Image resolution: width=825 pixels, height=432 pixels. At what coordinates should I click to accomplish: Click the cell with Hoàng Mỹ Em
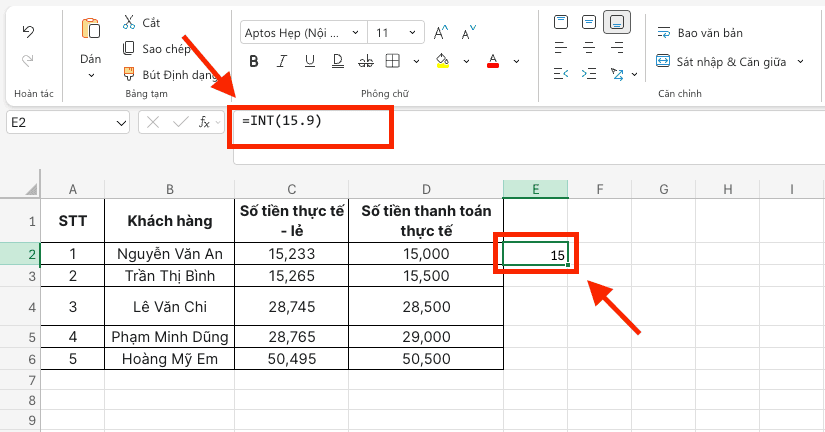coord(169,359)
